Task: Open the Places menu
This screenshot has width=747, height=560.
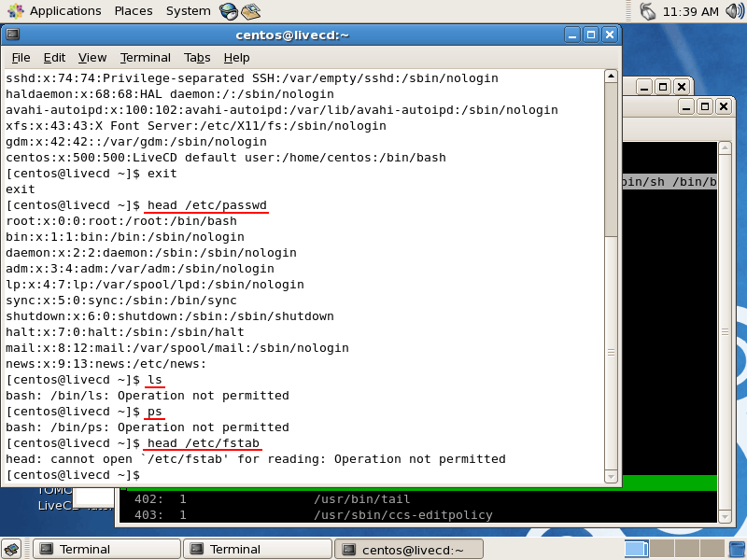Action: (x=134, y=11)
